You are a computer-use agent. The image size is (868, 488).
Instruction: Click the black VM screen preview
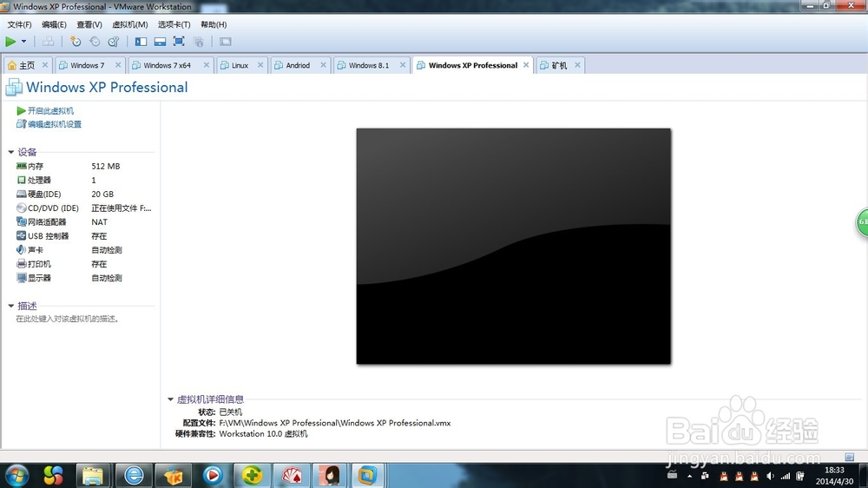pos(514,247)
